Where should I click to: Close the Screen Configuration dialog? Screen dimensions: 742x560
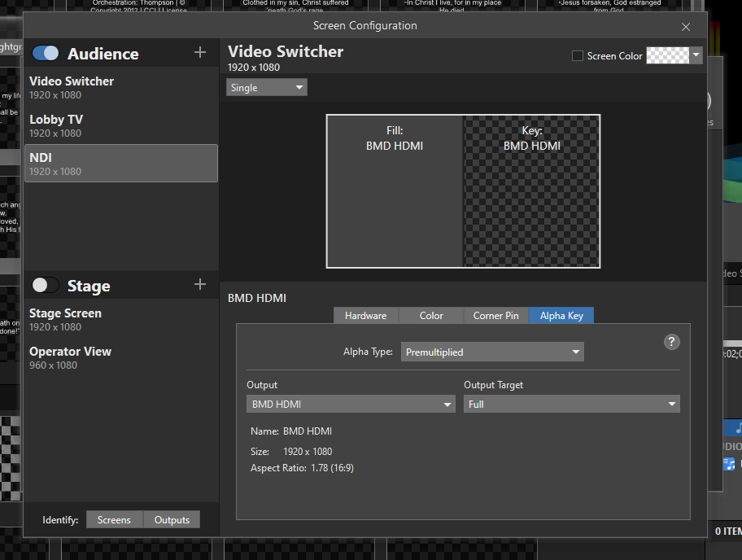686,27
